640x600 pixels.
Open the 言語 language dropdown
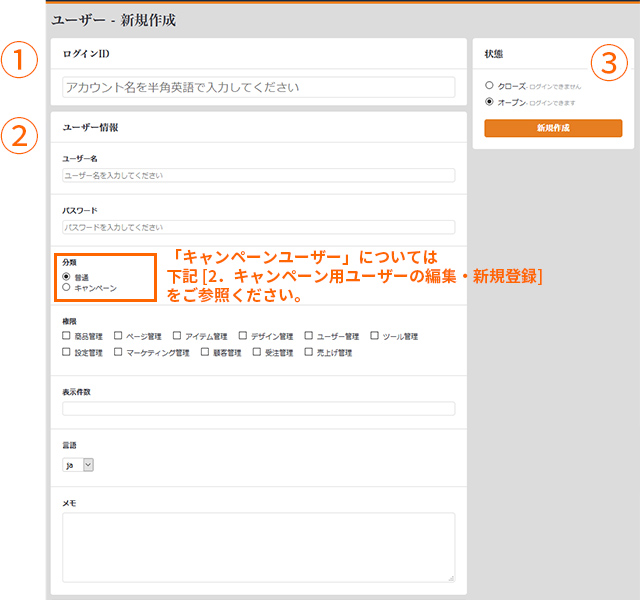pos(78,464)
